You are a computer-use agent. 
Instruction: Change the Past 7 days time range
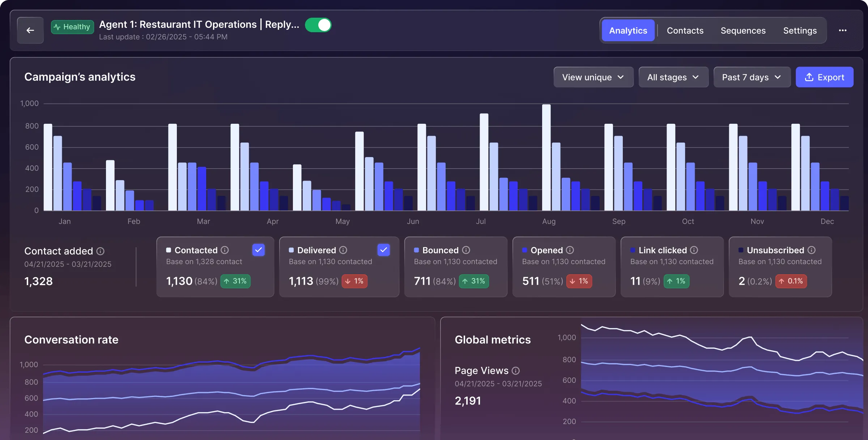tap(752, 77)
